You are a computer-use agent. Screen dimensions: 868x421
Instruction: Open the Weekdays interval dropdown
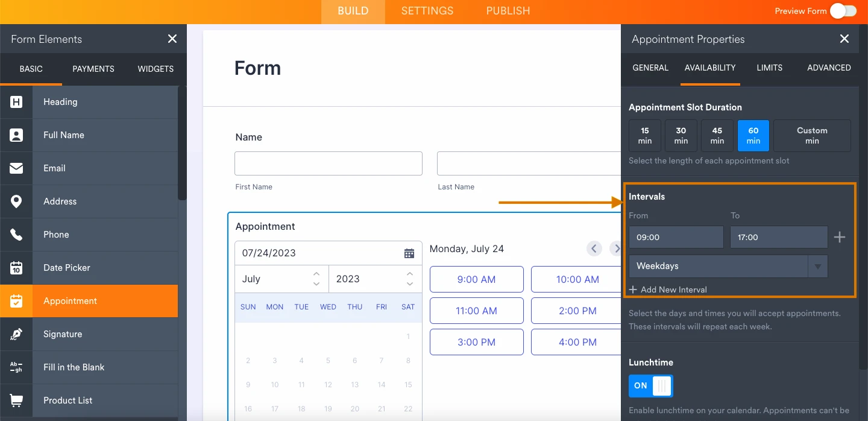coord(728,266)
